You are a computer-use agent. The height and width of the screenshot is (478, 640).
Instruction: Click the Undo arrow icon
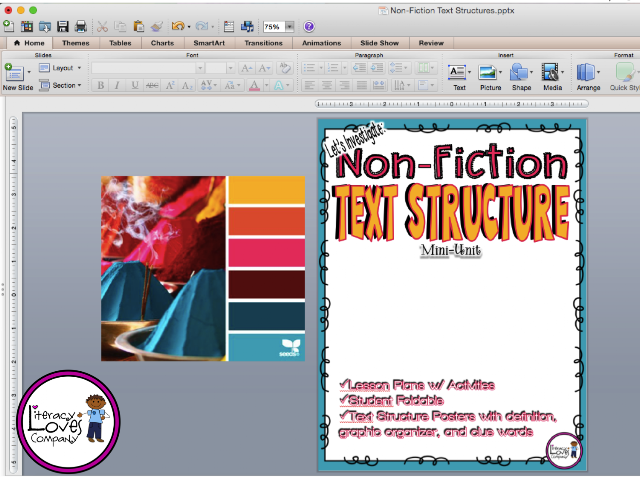point(178,27)
